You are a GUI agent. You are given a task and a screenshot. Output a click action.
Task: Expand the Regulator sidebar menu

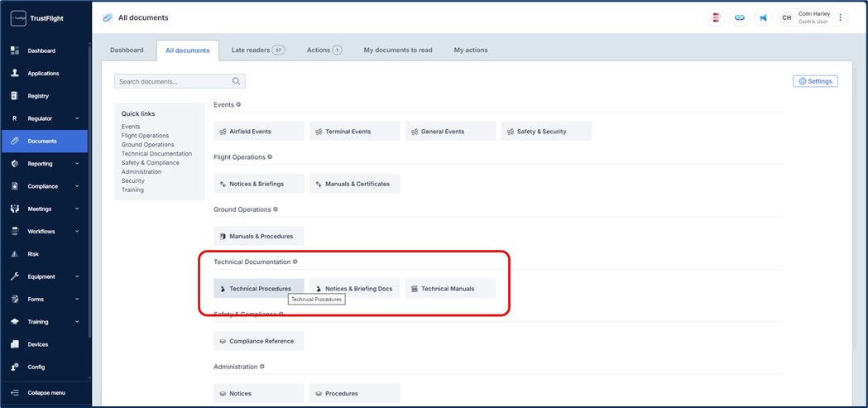tap(77, 118)
